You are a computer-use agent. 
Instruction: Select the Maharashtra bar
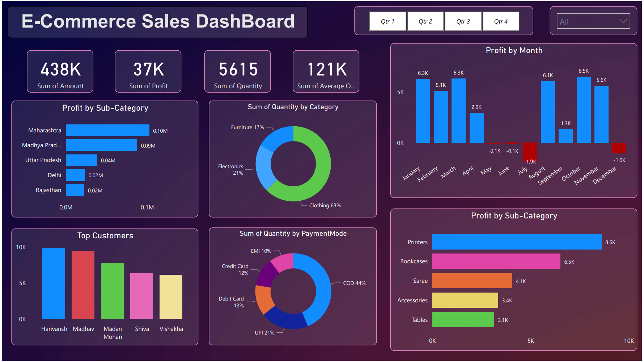[x=107, y=130]
